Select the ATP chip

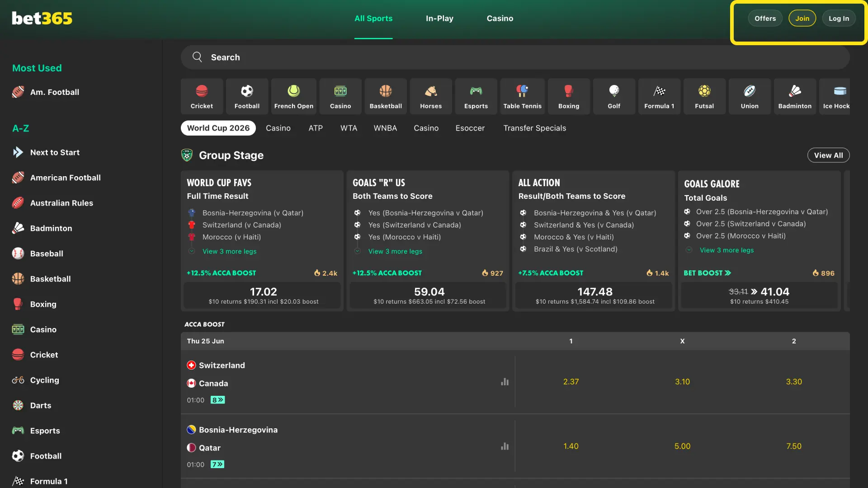316,128
